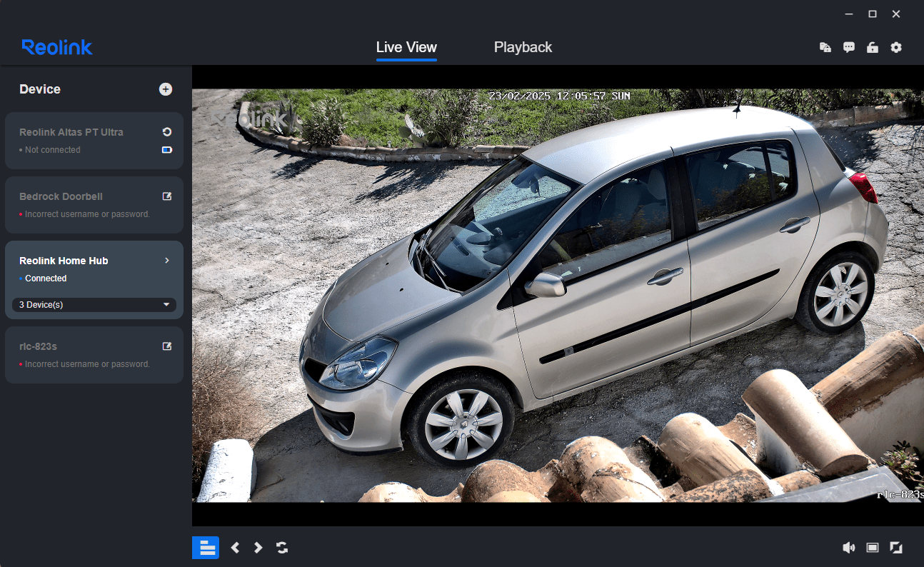The height and width of the screenshot is (567, 924).
Task: Refresh the live view streams
Action: click(x=282, y=548)
